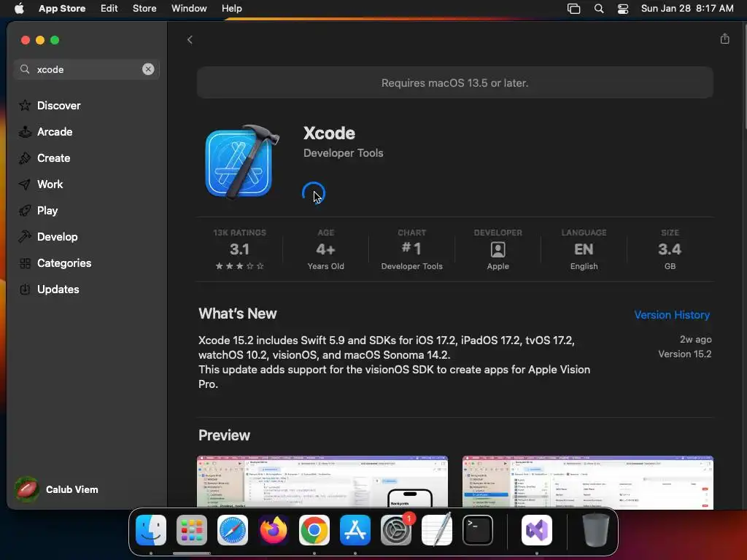
Task: Click the 3.4 GB size value
Action: coord(670,249)
